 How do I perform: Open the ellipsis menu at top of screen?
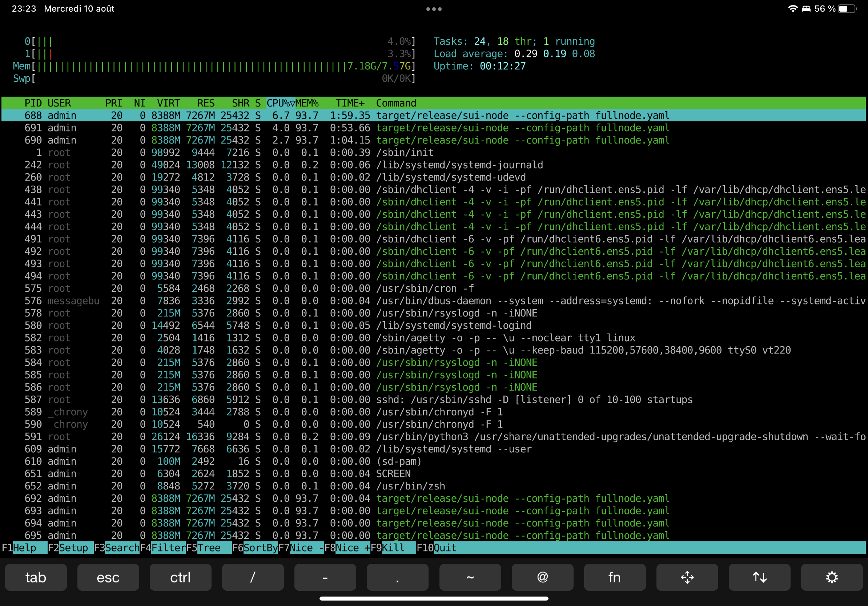coord(434,9)
